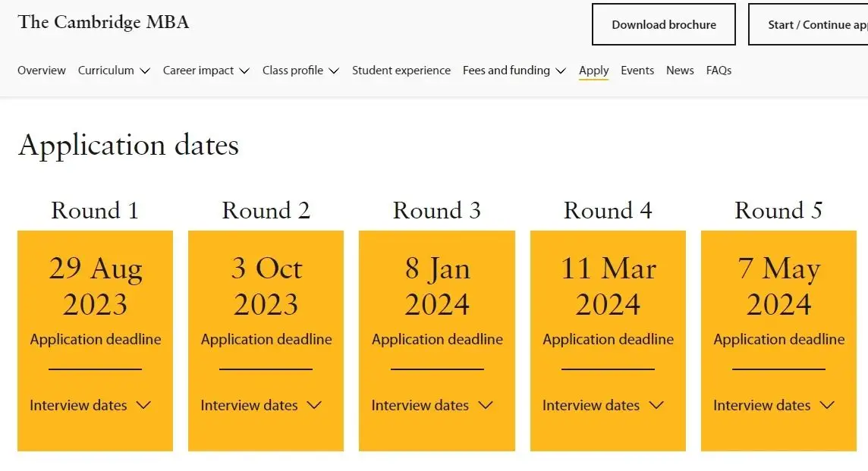The height and width of the screenshot is (471, 868).
Task: Show Round 3 Interview dates
Action: 432,406
